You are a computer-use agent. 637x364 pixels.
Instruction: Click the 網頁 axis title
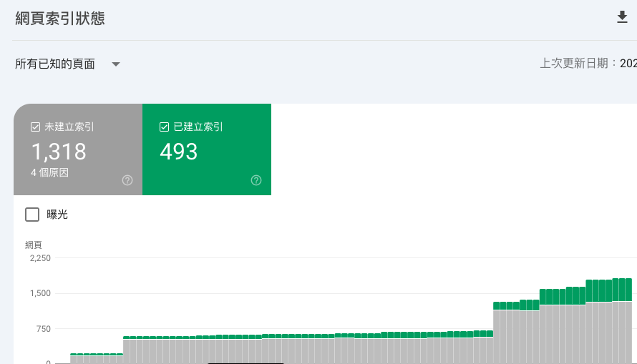pyautogui.click(x=34, y=245)
